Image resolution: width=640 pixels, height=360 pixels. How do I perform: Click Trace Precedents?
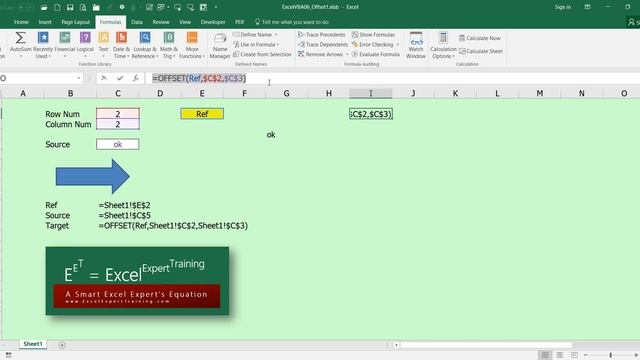(322, 35)
